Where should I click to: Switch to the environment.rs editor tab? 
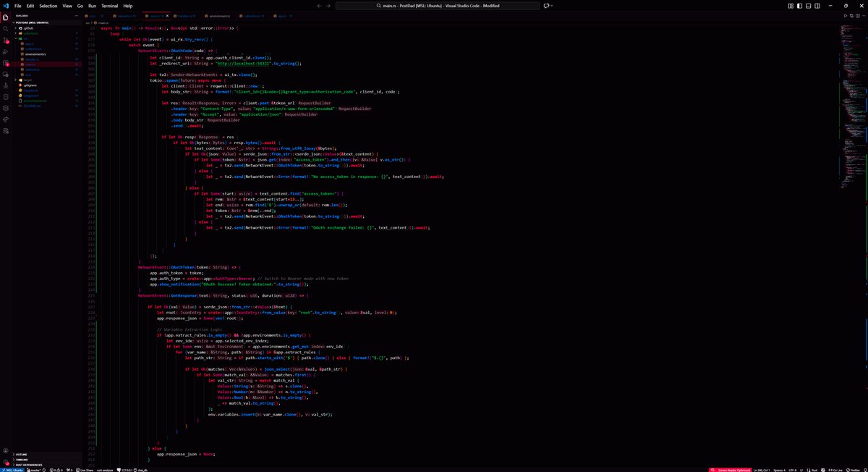coord(217,16)
